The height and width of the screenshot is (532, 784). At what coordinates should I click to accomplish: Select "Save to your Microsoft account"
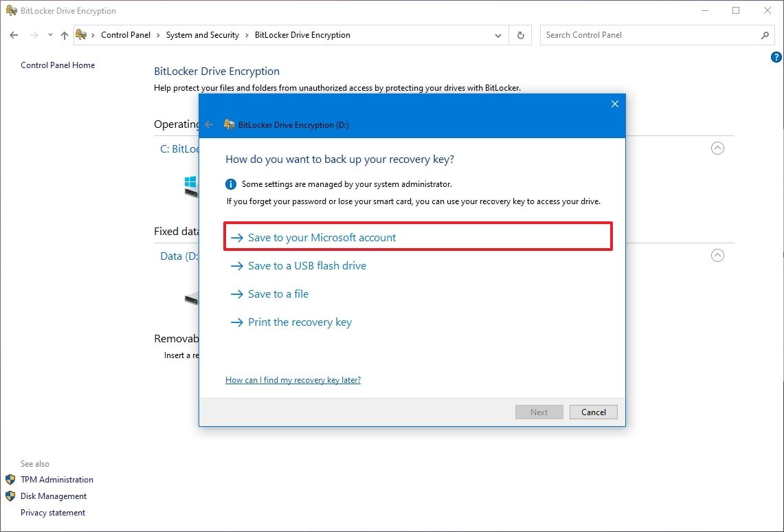click(x=323, y=236)
